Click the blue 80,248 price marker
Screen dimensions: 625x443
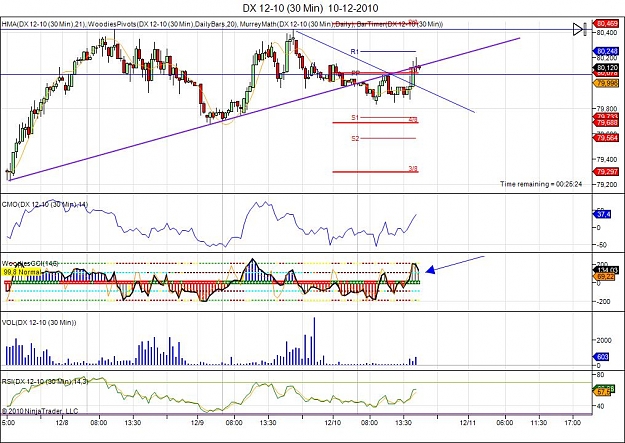[606, 51]
